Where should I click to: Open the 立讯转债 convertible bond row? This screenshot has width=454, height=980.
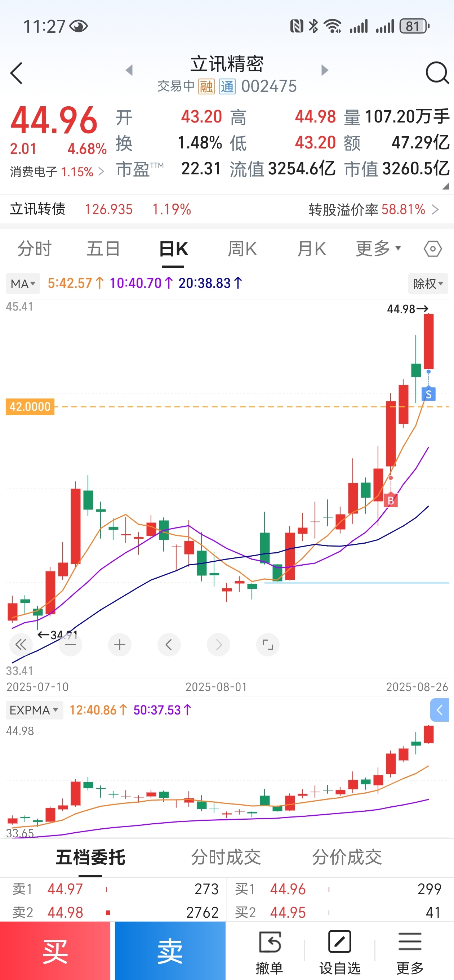[101, 209]
